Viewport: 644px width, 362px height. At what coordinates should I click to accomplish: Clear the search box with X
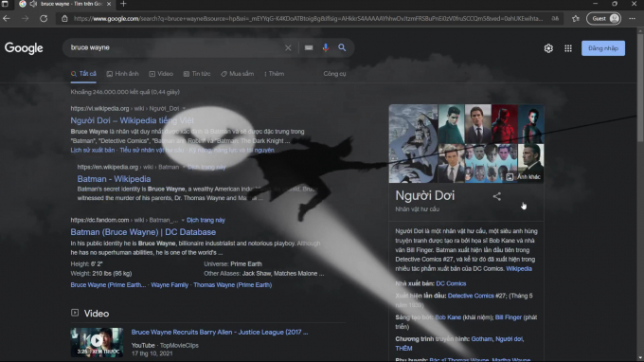click(288, 47)
